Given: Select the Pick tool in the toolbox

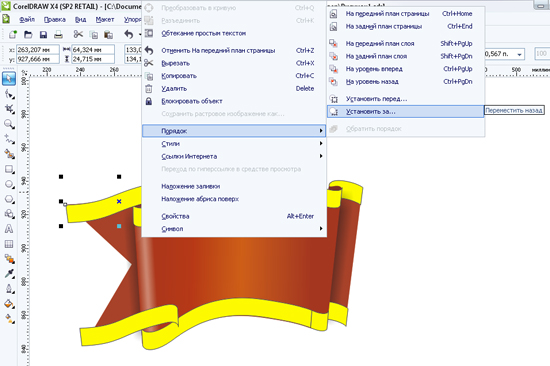Looking at the screenshot, I should coord(9,79).
